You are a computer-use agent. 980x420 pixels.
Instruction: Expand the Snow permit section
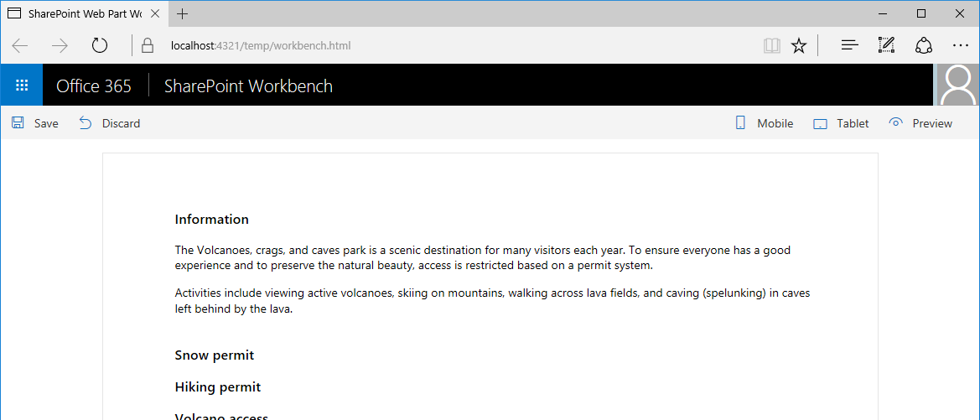pos(215,355)
